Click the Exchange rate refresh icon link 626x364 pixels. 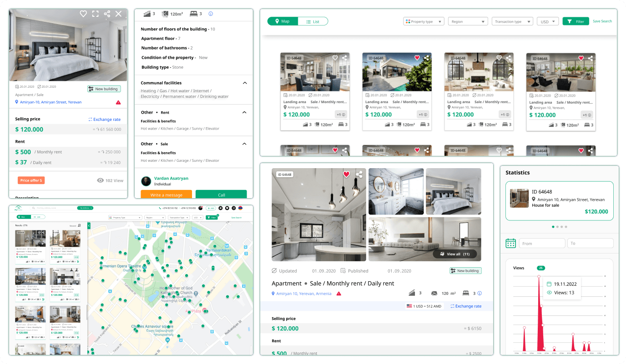(104, 120)
